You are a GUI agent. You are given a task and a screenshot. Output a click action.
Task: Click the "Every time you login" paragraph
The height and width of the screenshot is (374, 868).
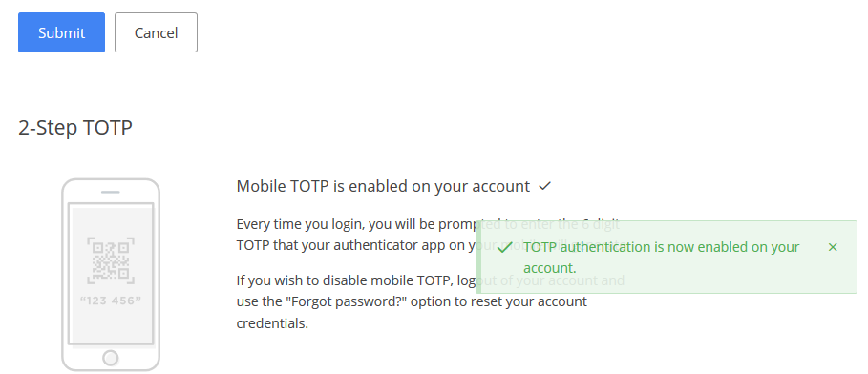click(x=428, y=235)
